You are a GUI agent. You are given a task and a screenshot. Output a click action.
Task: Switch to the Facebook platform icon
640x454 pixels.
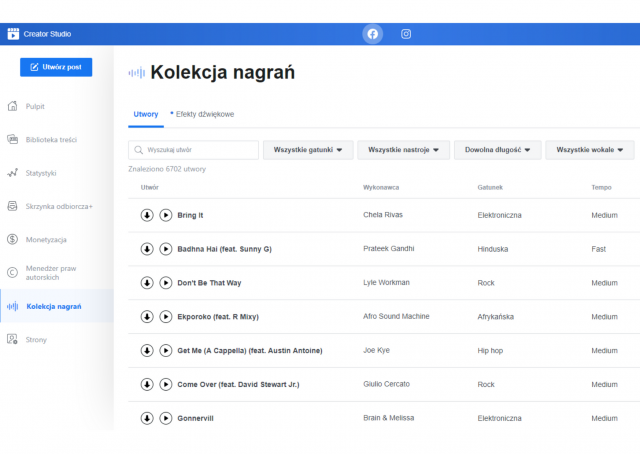pos(372,34)
